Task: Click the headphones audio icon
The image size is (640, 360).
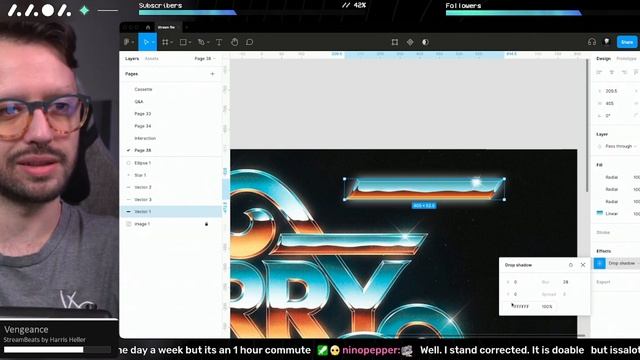Action: [592, 42]
